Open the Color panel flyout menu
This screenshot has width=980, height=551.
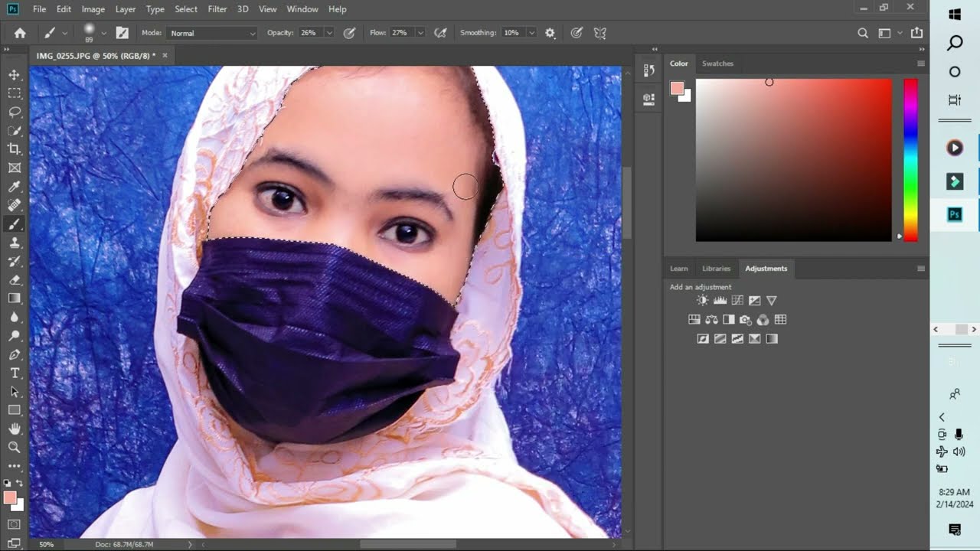(920, 64)
